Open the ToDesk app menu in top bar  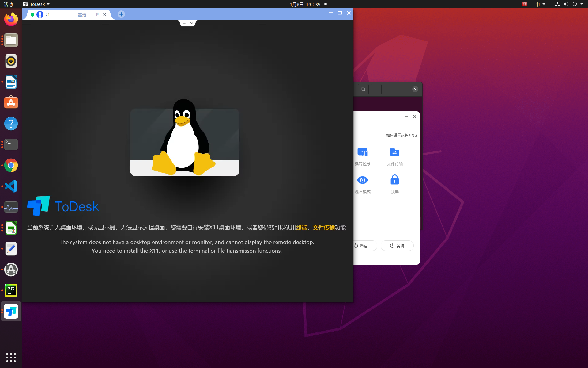[x=36, y=4]
